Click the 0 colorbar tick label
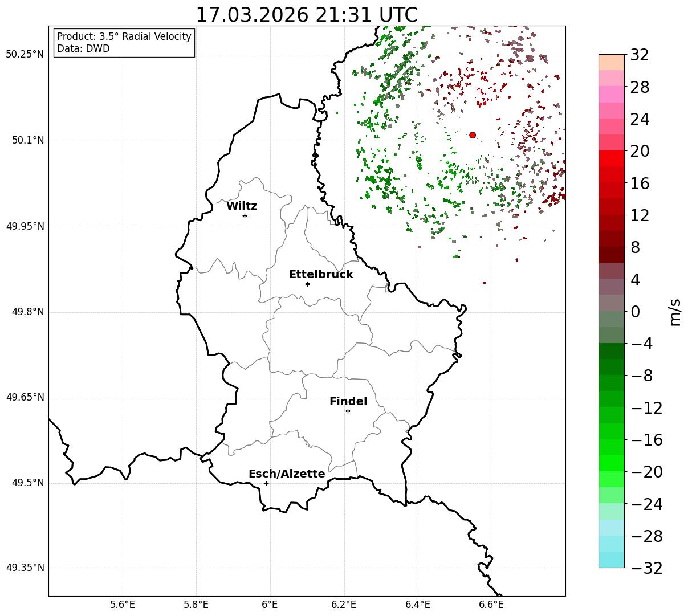 (x=635, y=312)
